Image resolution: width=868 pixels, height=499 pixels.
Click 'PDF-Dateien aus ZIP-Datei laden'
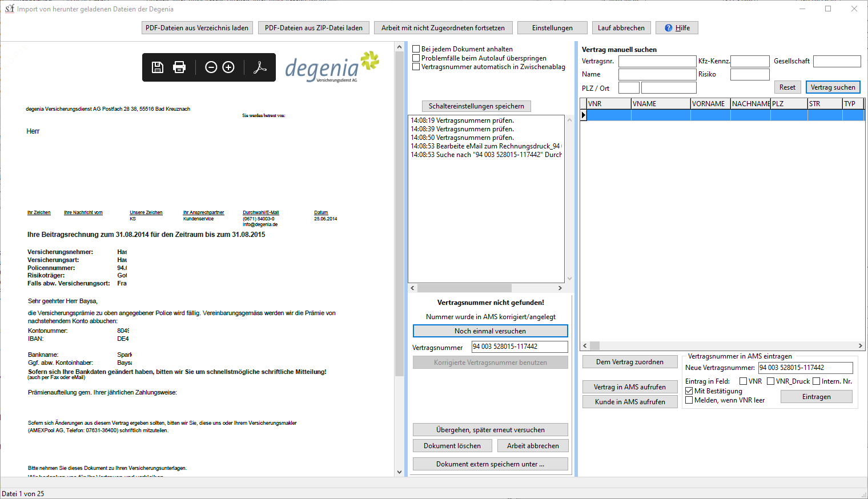tap(314, 28)
